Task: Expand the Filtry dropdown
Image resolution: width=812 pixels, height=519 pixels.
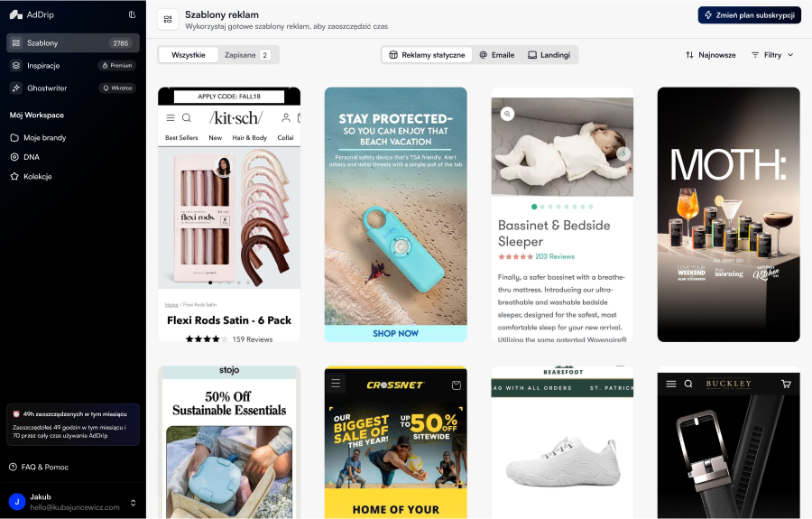Action: (772, 55)
